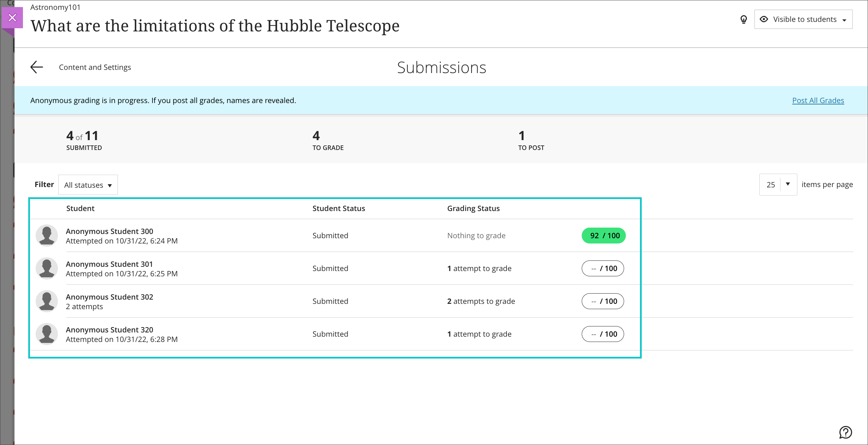Click Anonymous Student 302 avatar icon
Screen dimensions: 868x445
(x=47, y=301)
